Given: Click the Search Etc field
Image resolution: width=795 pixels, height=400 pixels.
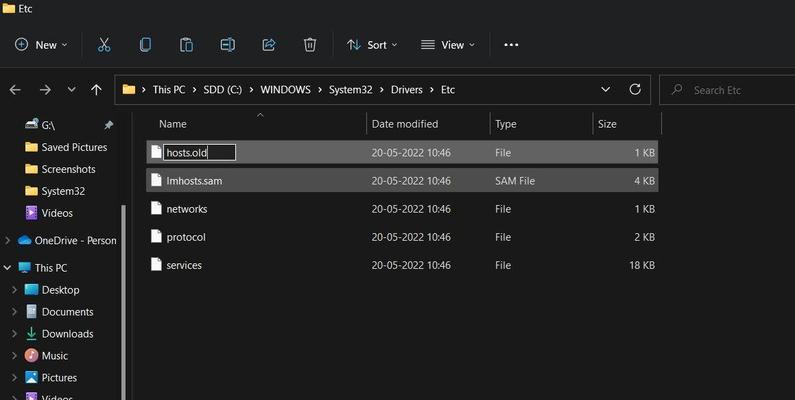Looking at the screenshot, I should point(727,90).
